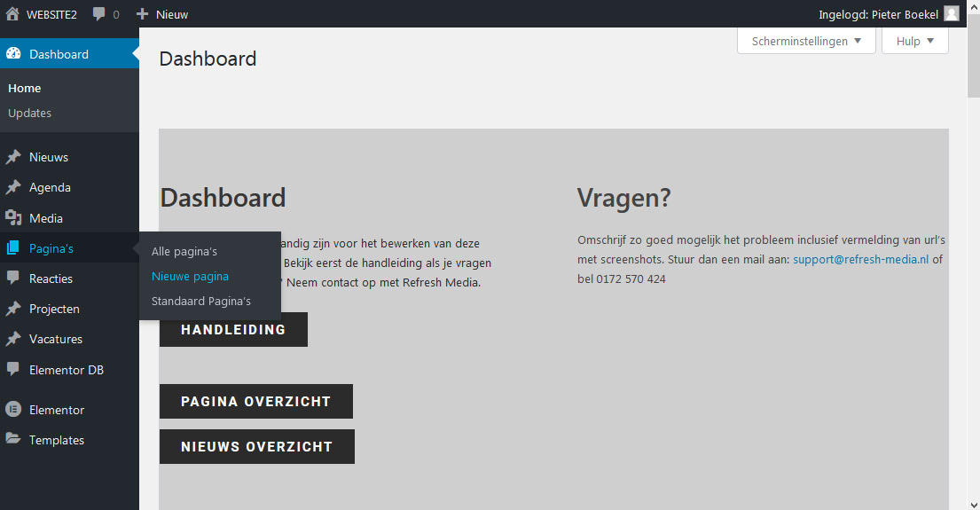Open the Ingelogd: Pieter Boekel account menu
The image size is (980, 510).
pyautogui.click(x=878, y=14)
